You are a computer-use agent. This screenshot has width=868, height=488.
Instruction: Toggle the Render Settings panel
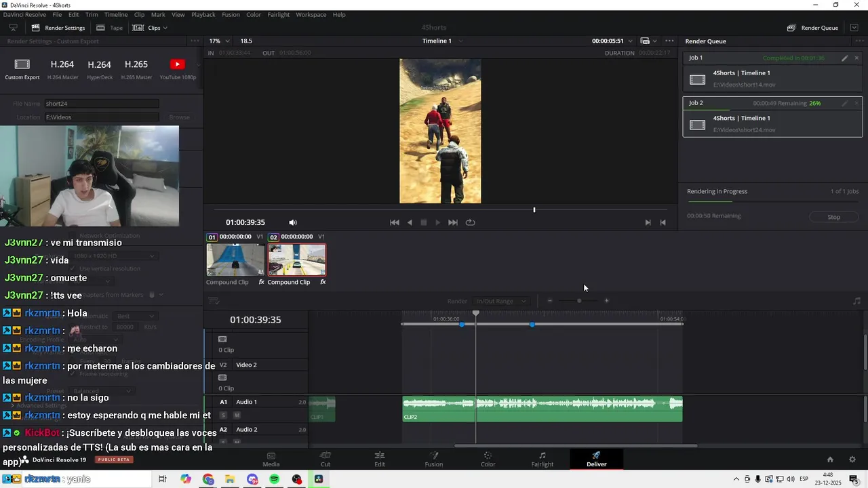58,28
